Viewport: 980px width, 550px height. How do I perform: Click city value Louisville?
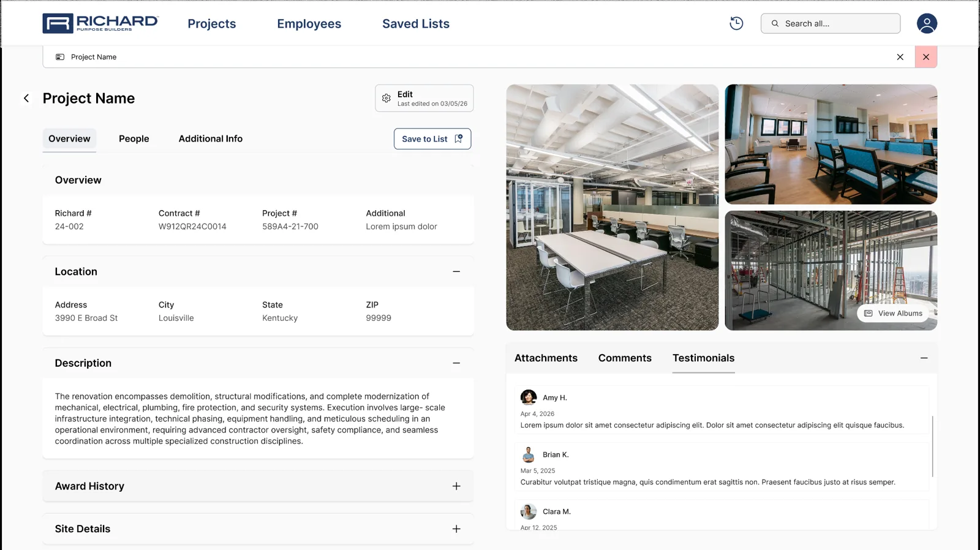[176, 318]
